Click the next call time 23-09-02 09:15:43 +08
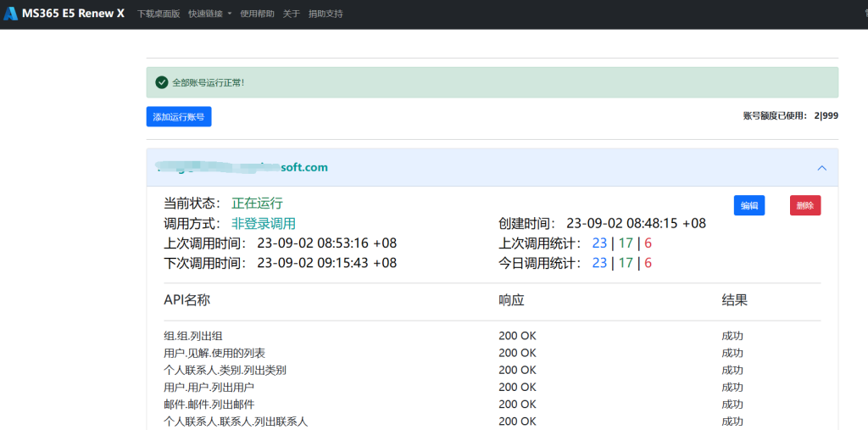Image resolution: width=868 pixels, height=430 pixels. click(327, 263)
